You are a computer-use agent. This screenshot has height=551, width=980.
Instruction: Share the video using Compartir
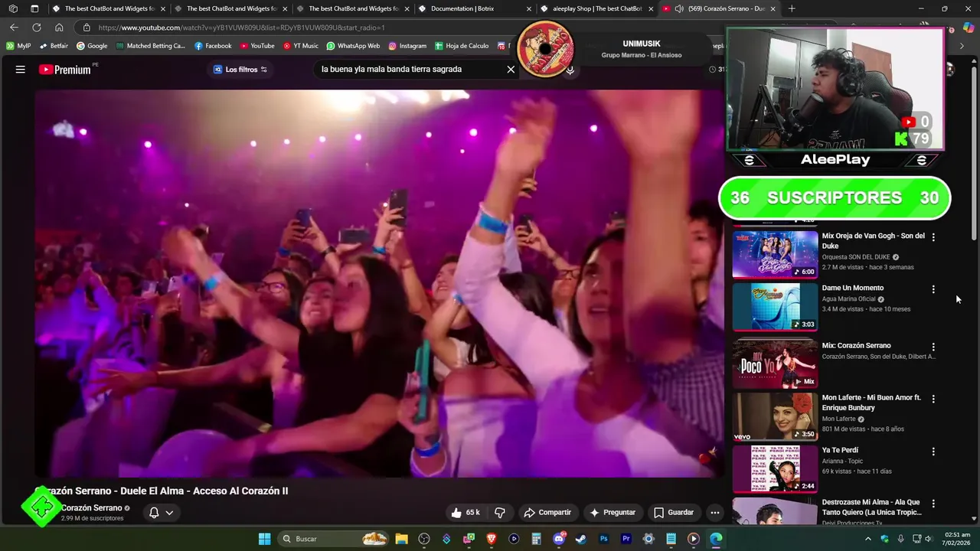coord(547,513)
